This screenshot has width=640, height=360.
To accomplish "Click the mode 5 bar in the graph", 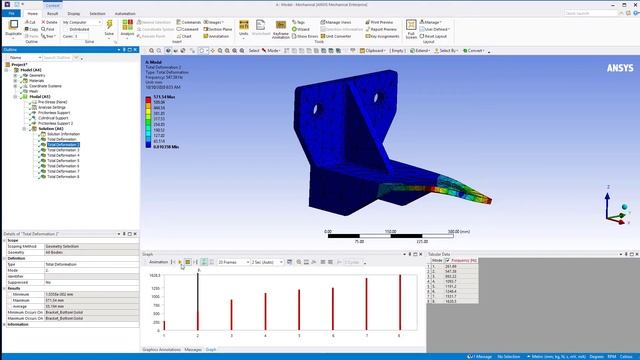I will pyautogui.click(x=299, y=310).
